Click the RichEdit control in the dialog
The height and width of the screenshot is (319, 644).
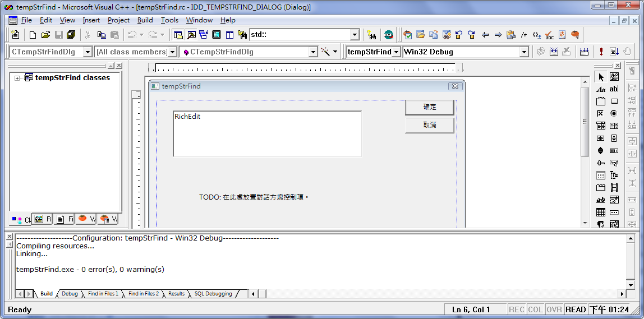tap(268, 134)
